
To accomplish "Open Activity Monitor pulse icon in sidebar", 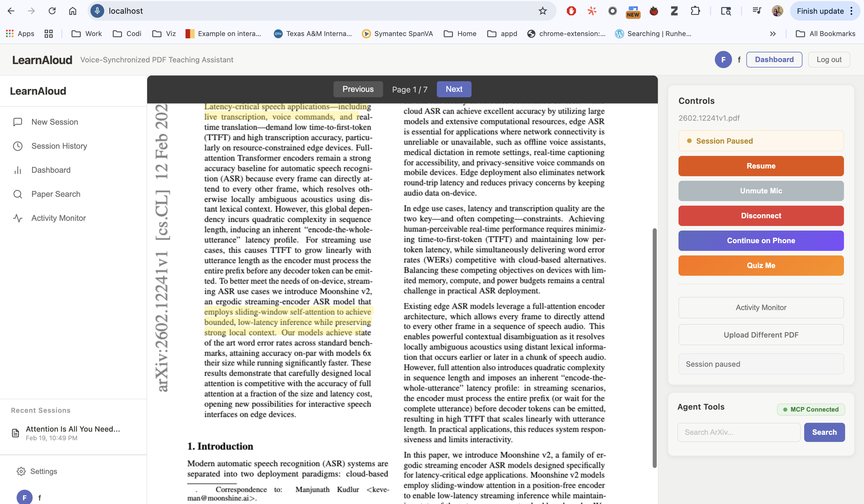I will coord(17,218).
